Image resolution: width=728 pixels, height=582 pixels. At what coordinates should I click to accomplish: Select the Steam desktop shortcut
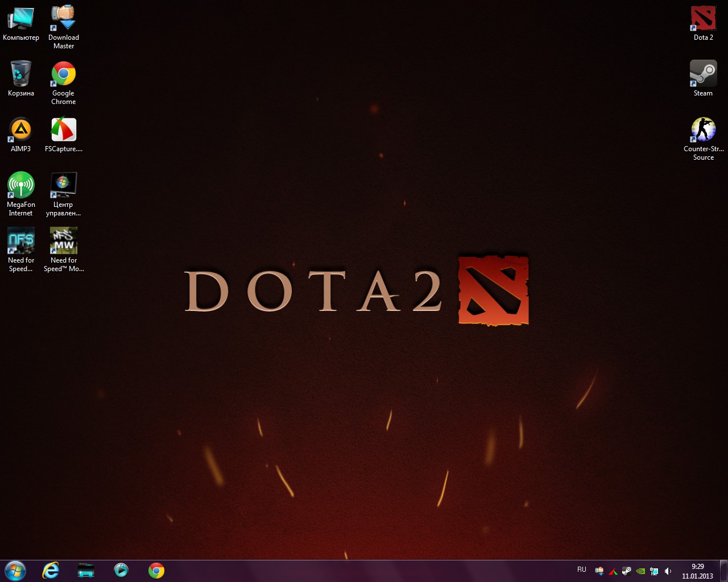pyautogui.click(x=704, y=79)
